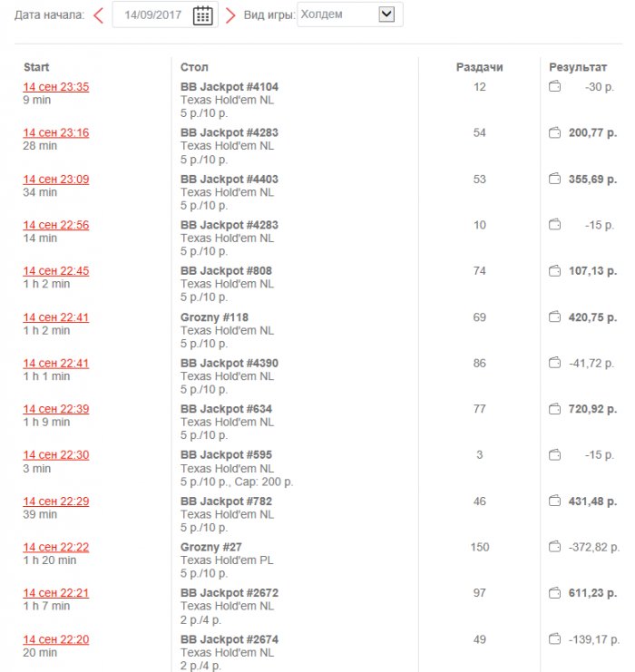This screenshot has width=635, height=672.
Task: Open session started 14 сен 23:35
Action: pyautogui.click(x=56, y=87)
